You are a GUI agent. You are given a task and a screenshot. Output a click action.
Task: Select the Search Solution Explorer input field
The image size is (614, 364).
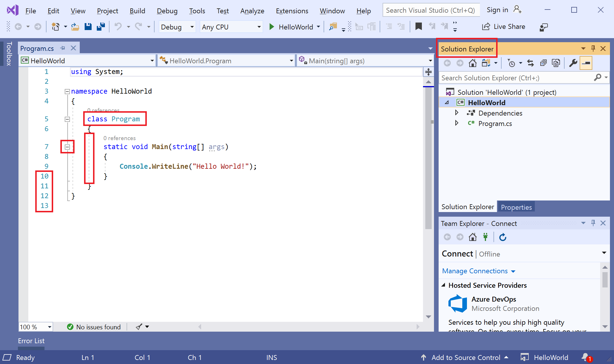516,78
